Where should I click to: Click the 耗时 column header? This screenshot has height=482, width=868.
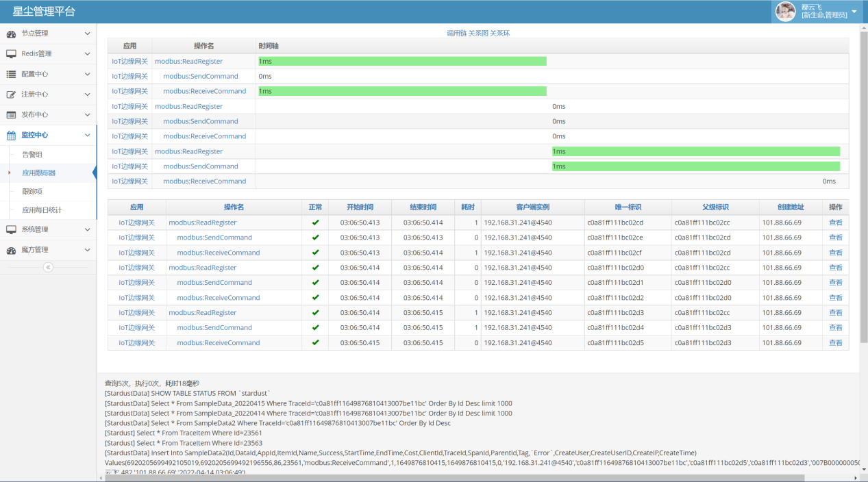click(468, 207)
